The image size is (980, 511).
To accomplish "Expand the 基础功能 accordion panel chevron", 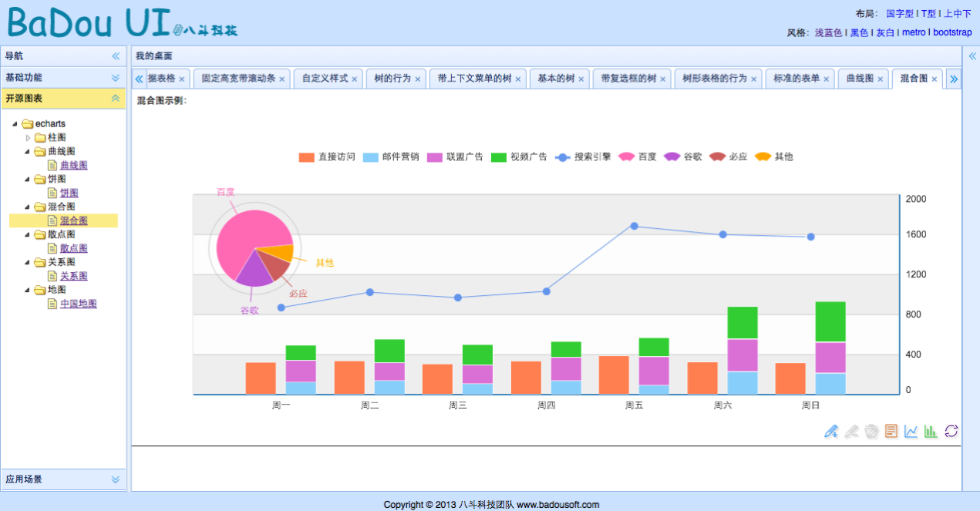I will (116, 78).
